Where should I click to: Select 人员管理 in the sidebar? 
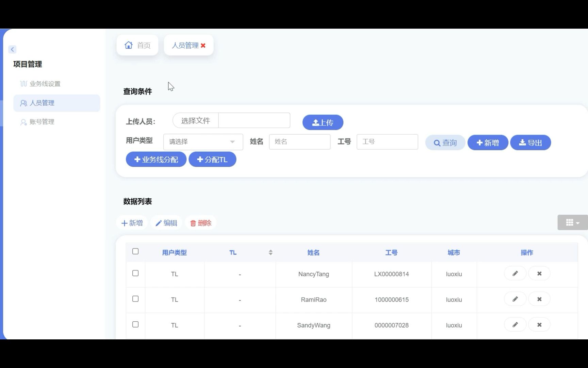tap(57, 103)
